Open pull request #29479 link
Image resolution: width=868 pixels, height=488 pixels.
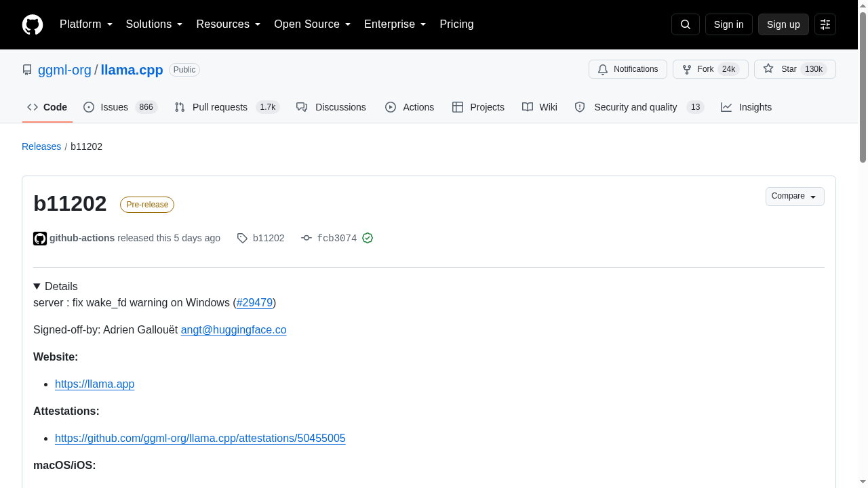pos(254,302)
